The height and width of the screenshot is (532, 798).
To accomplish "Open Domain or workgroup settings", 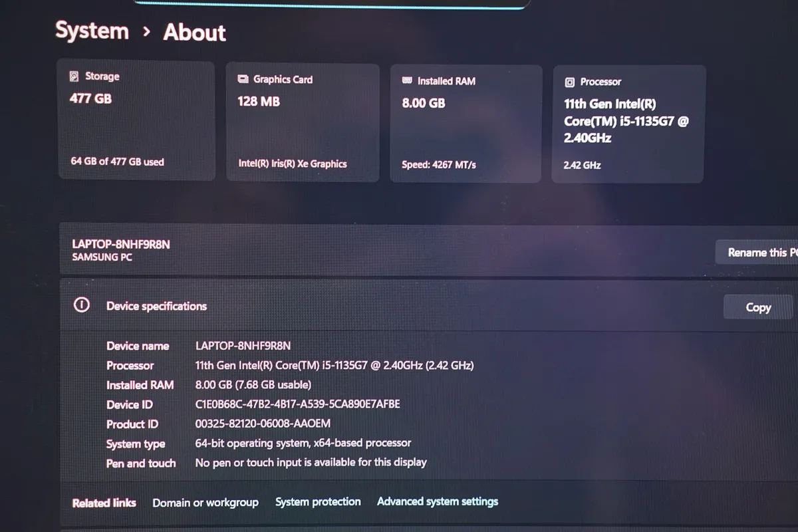I will [205, 502].
